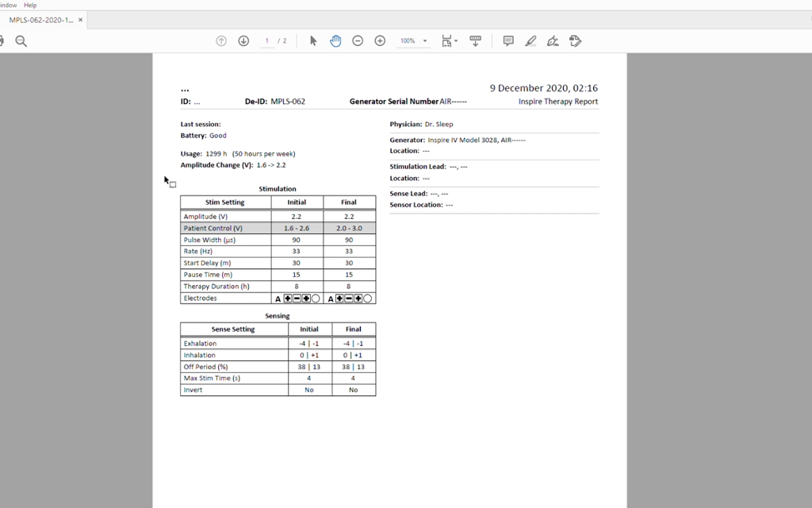Add a comment sticky note
This screenshot has height=508, width=812.
[x=508, y=41]
